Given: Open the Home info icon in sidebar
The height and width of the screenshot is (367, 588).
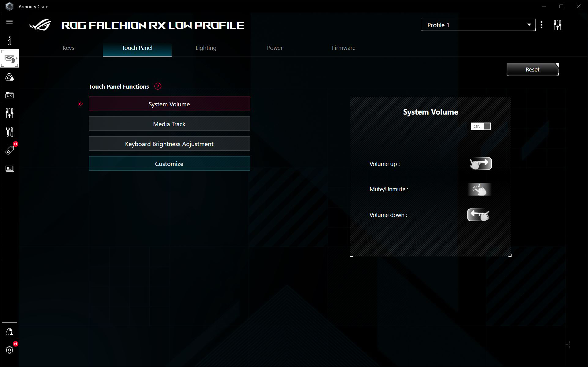Looking at the screenshot, I should 9,40.
